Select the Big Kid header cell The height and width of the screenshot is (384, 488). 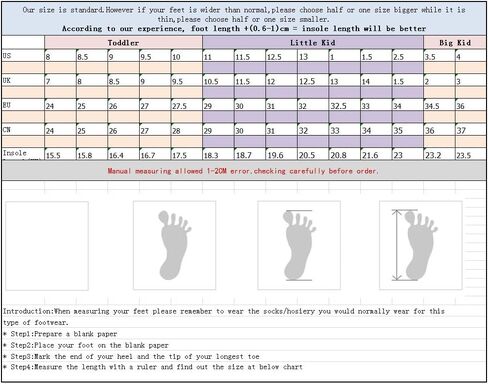[x=455, y=43]
